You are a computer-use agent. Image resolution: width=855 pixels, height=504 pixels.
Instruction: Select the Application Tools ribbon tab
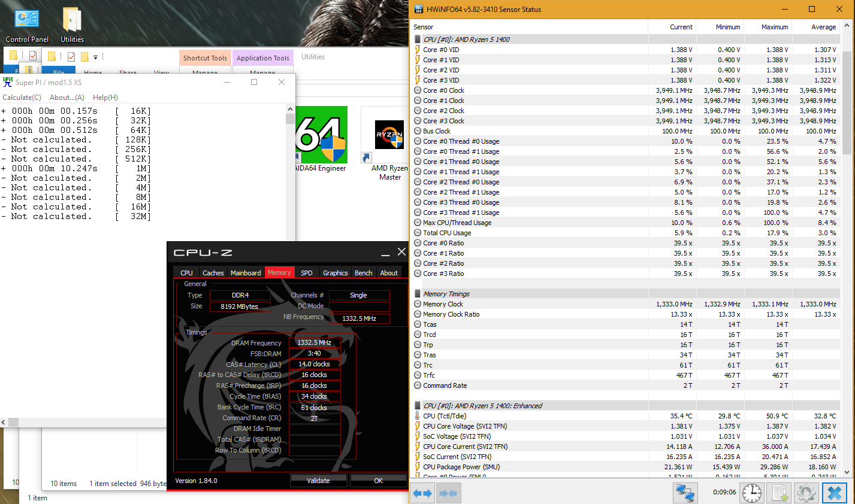[262, 58]
